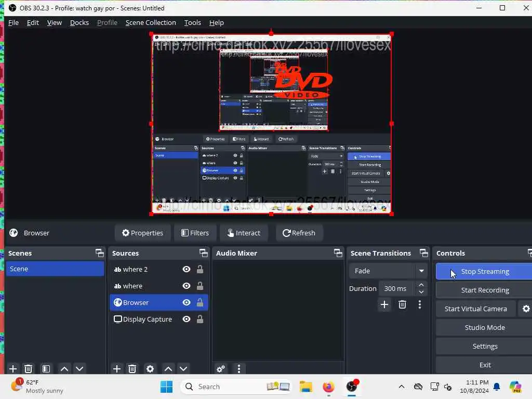Increase transition duration with up arrow
Viewport: 532px width, 399px height.
click(x=421, y=285)
